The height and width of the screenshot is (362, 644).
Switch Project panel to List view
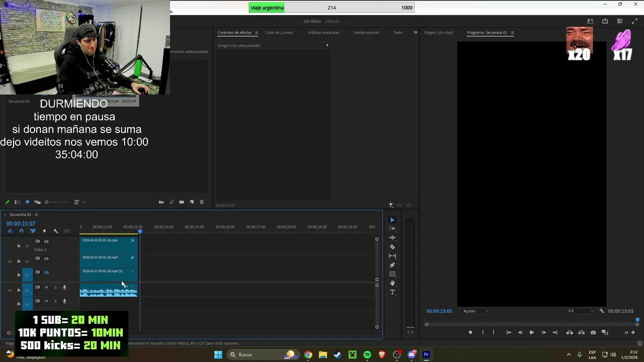[17, 202]
